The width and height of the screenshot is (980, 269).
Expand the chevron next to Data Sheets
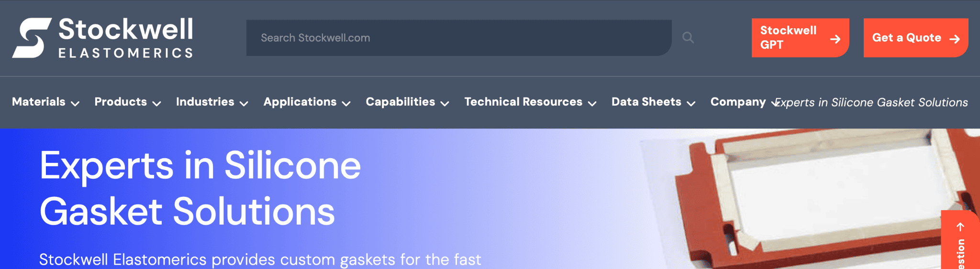click(x=691, y=103)
